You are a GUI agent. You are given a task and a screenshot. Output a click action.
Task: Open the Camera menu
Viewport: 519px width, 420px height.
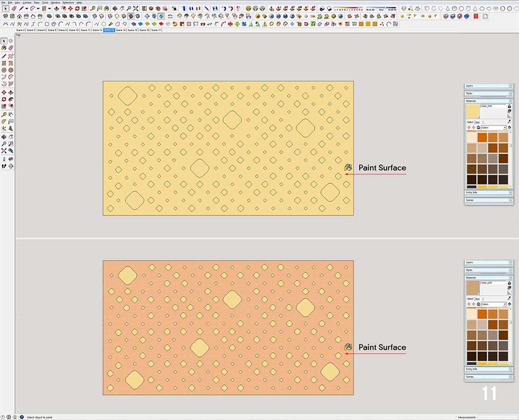(x=27, y=2)
